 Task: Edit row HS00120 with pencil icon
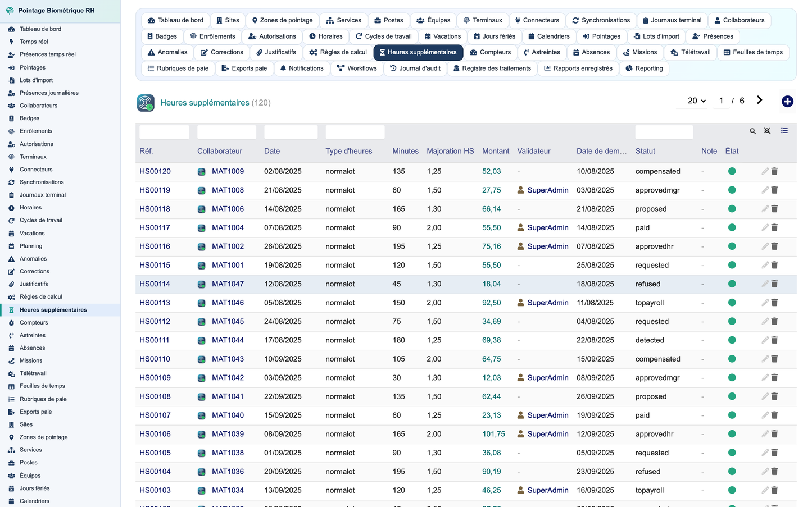765,171
